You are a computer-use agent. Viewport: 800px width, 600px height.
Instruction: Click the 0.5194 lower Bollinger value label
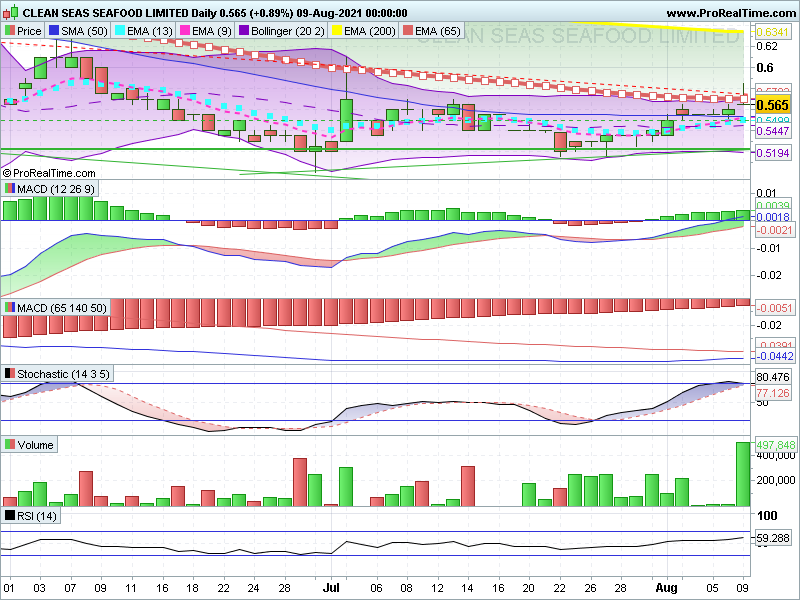click(772, 153)
